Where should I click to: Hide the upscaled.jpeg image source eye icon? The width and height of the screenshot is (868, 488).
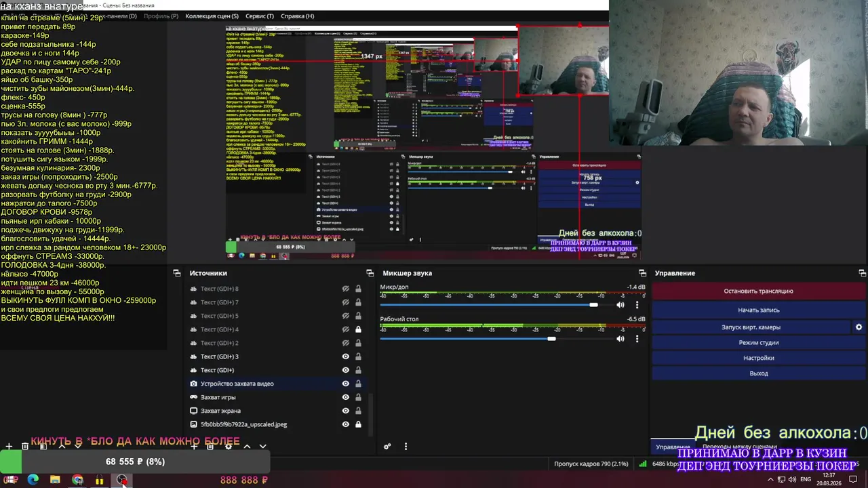point(346,424)
